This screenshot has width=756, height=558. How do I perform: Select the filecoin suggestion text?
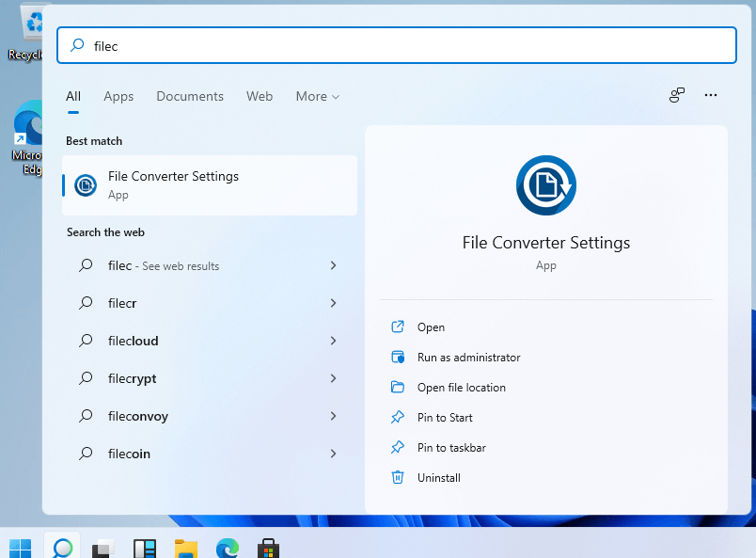129,454
